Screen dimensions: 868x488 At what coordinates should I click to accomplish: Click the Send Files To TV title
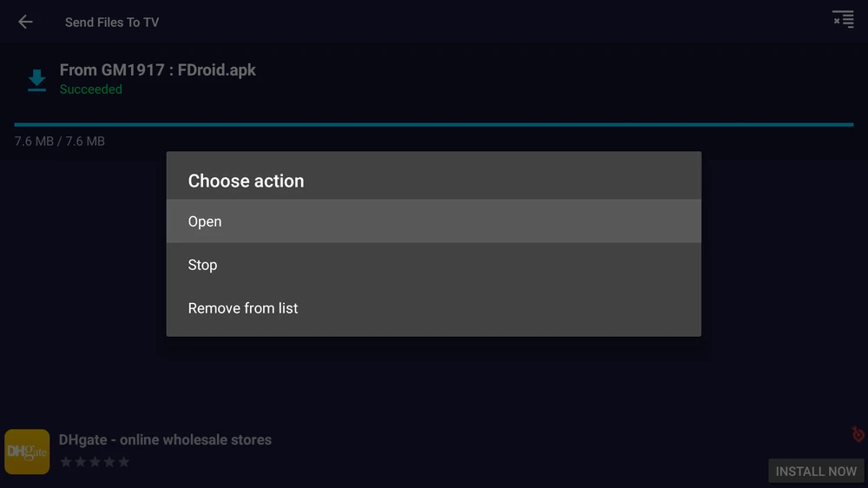(112, 23)
